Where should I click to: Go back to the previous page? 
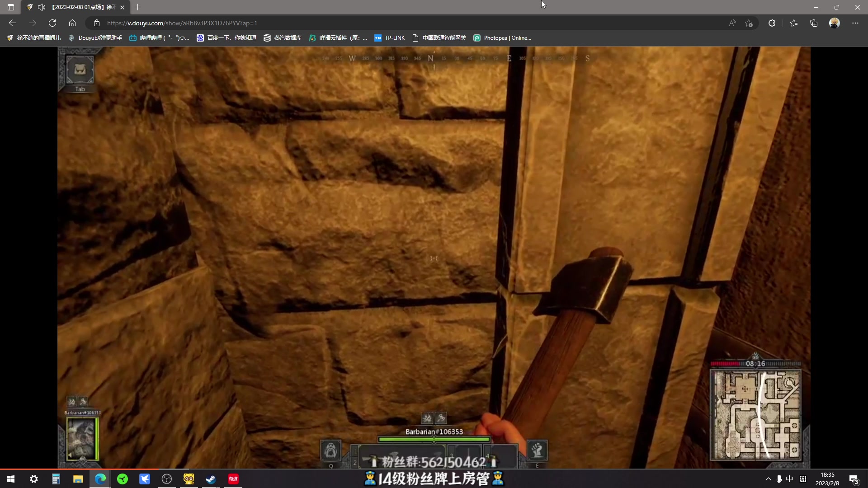pos(13,23)
